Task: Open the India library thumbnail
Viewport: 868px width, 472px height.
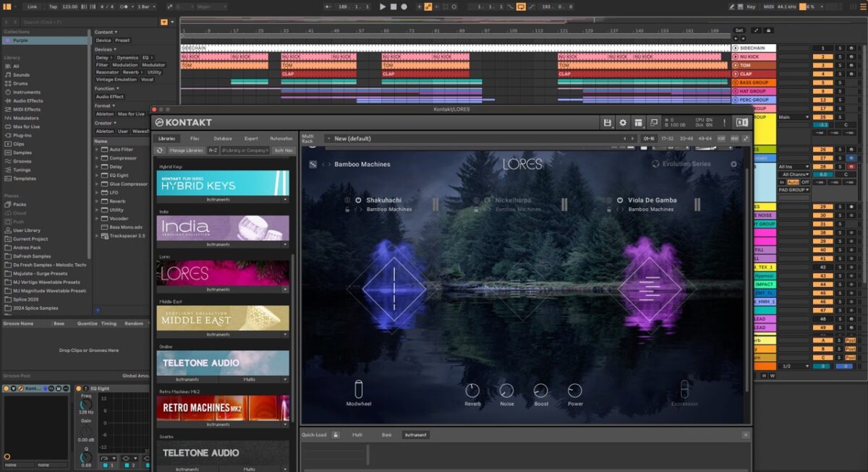Action: coord(223,228)
